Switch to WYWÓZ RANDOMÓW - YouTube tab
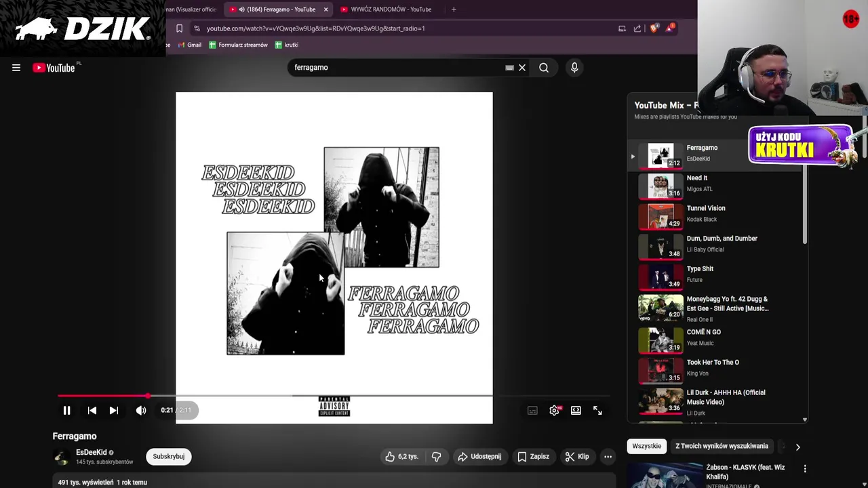The width and height of the screenshot is (868, 488). click(x=391, y=9)
